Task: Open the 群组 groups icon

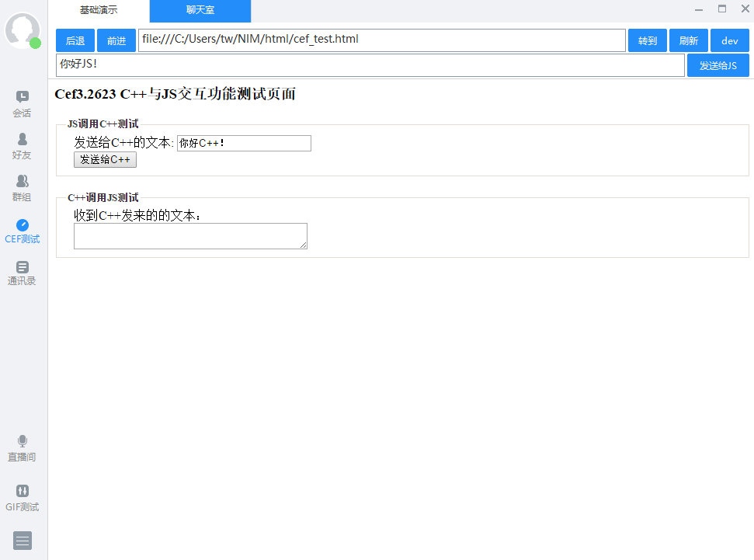Action: 22,188
